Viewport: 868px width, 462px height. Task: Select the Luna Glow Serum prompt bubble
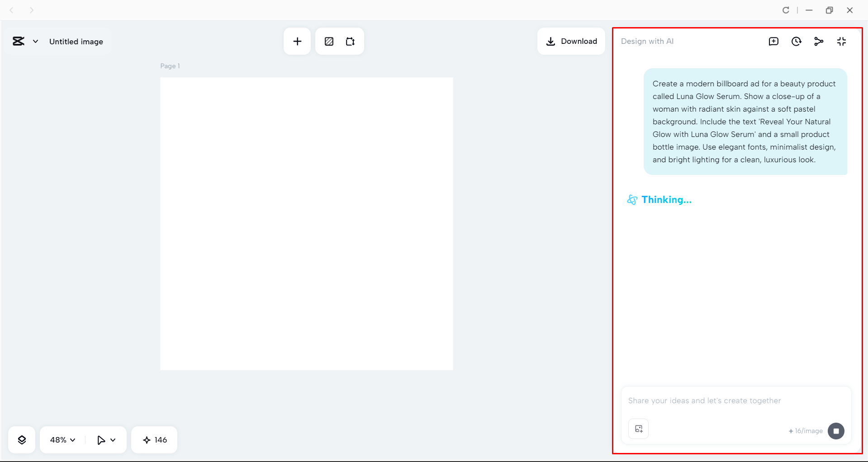coord(745,121)
